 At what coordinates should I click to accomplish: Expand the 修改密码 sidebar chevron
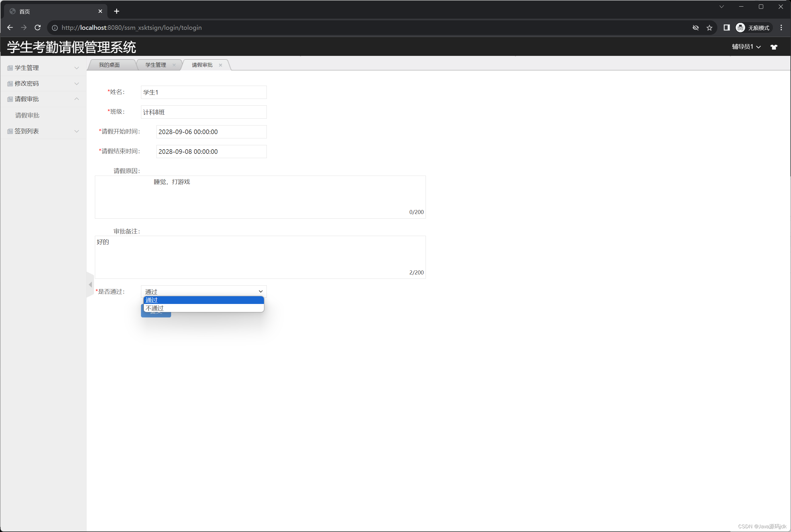77,84
